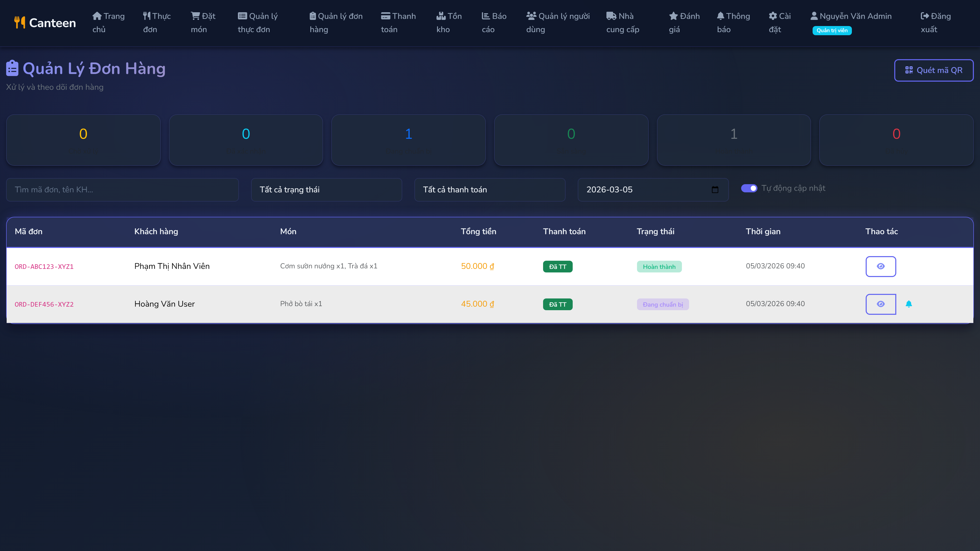Click customer Phạm Thị Nhân Viên
The height and width of the screenshot is (551, 980).
(172, 266)
